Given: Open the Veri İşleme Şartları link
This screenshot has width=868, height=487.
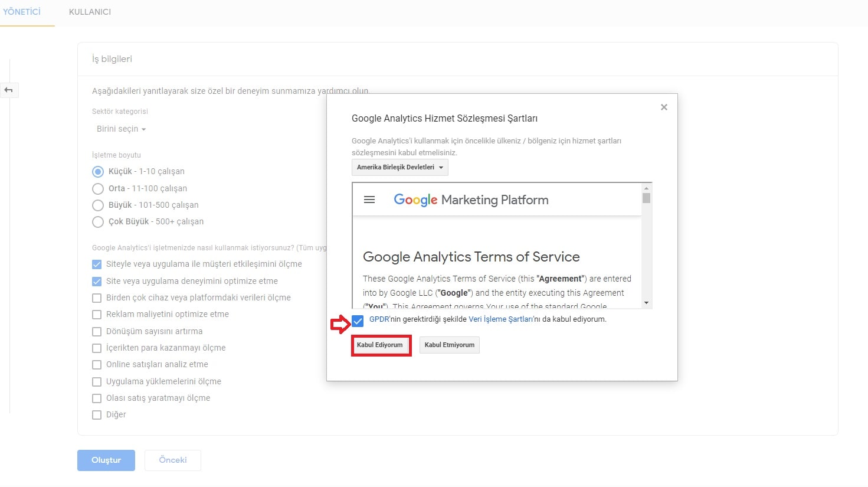Looking at the screenshot, I should (x=500, y=319).
